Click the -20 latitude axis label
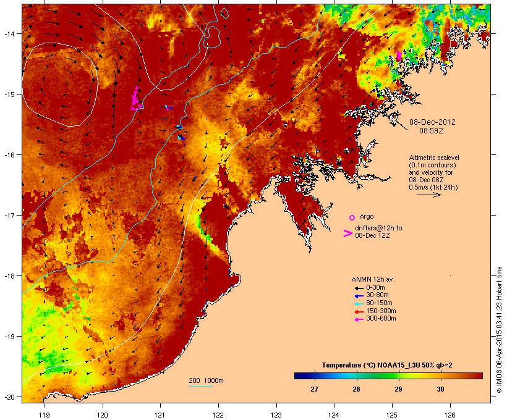 pyautogui.click(x=9, y=397)
